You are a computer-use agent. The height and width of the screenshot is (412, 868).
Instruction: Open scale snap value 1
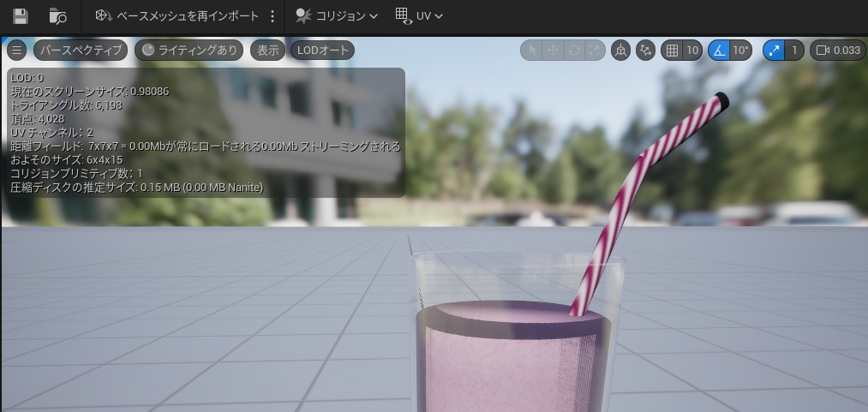(793, 51)
